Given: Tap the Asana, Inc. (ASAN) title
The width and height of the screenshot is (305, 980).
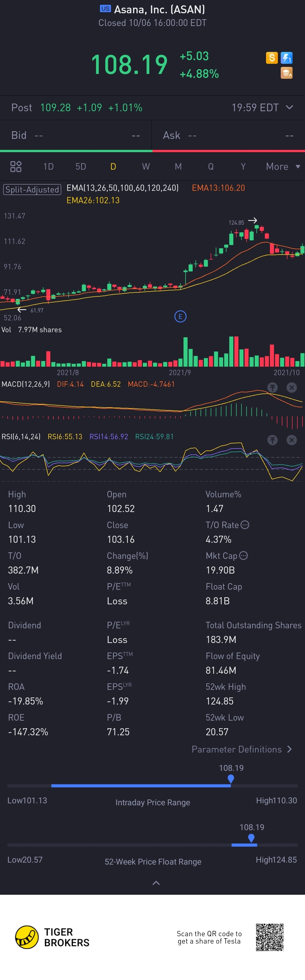Looking at the screenshot, I should pos(160,9).
